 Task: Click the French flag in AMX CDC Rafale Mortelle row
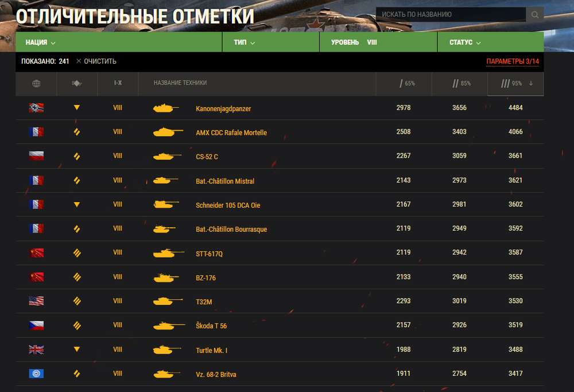36,132
